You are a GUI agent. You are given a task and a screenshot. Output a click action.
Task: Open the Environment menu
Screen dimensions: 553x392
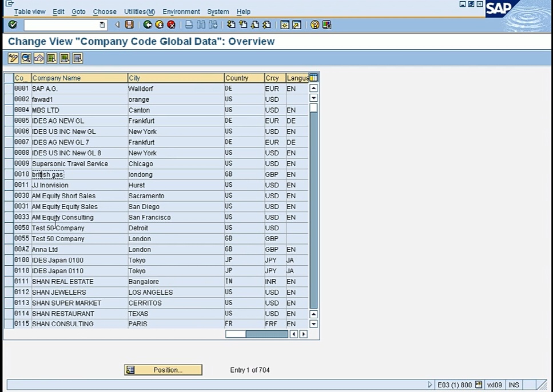pyautogui.click(x=181, y=11)
